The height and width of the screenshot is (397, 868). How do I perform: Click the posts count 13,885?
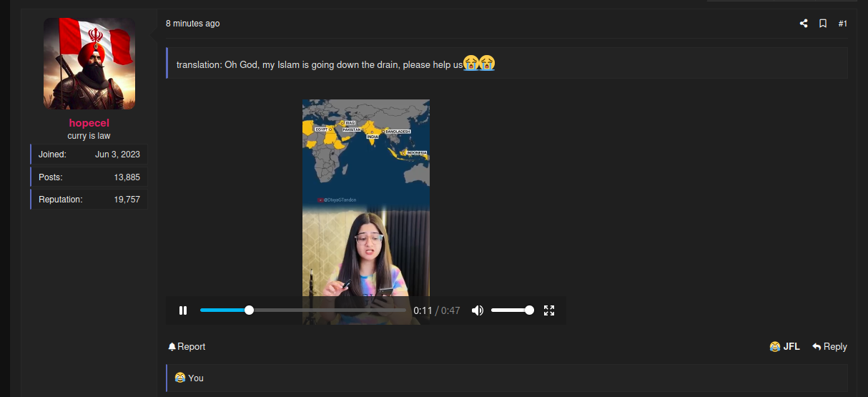pos(127,177)
